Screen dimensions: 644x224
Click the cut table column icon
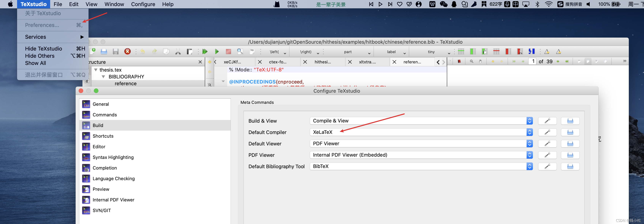click(x=520, y=52)
